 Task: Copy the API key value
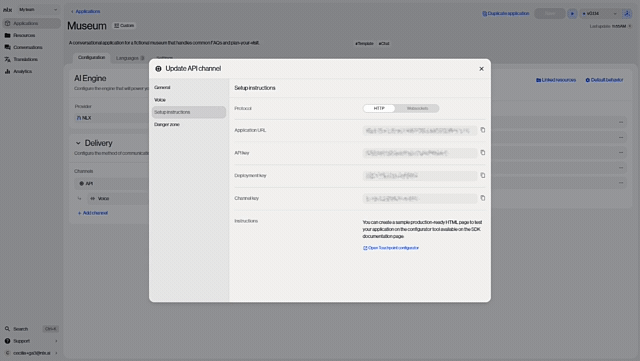coord(482,153)
